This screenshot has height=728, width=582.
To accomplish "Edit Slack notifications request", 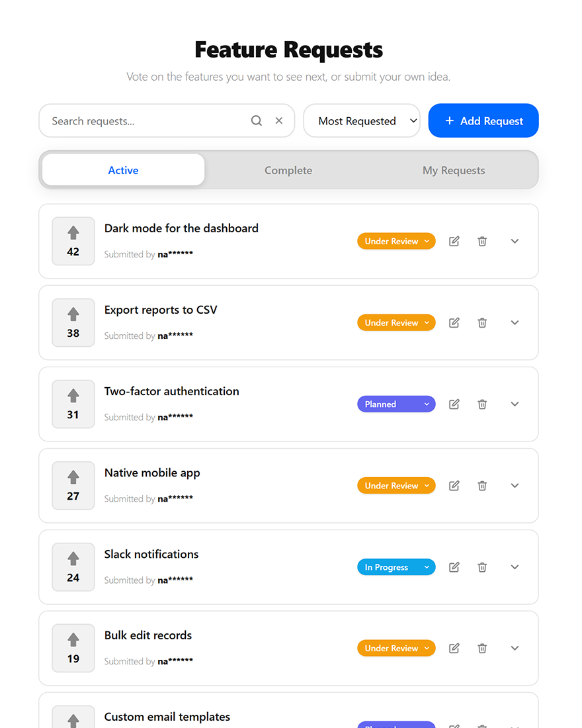I will pos(454,567).
